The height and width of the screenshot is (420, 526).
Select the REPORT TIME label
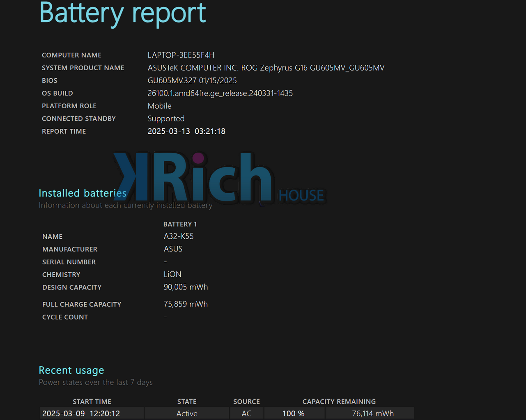pos(64,131)
